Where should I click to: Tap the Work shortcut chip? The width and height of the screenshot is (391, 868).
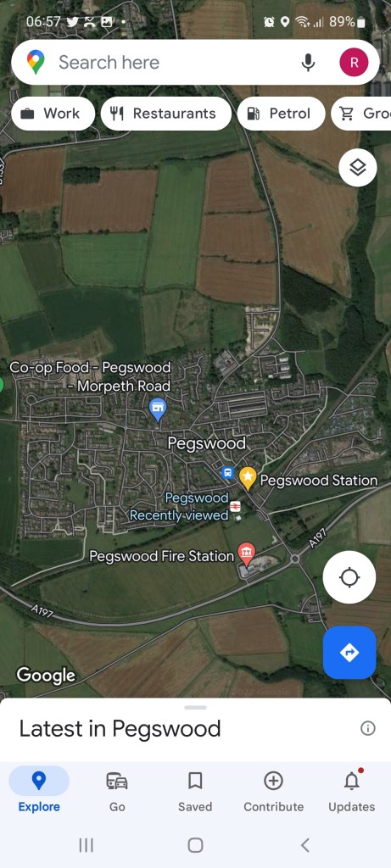coord(53,114)
